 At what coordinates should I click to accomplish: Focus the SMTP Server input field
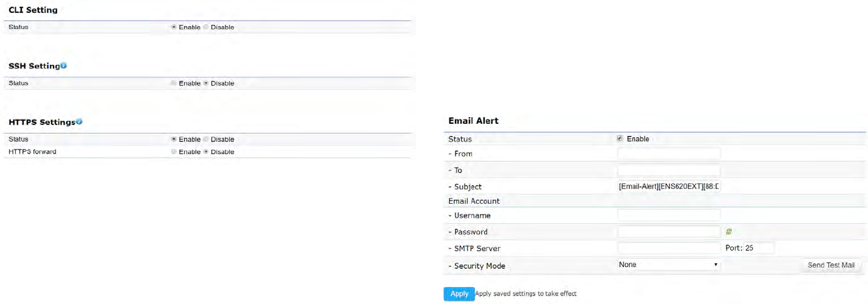click(x=669, y=248)
